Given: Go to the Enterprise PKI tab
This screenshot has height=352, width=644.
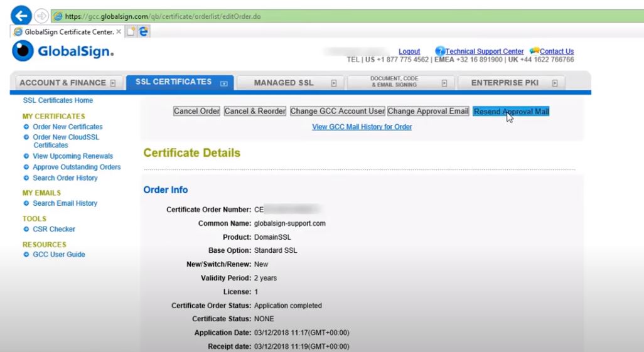Looking at the screenshot, I should [512, 83].
